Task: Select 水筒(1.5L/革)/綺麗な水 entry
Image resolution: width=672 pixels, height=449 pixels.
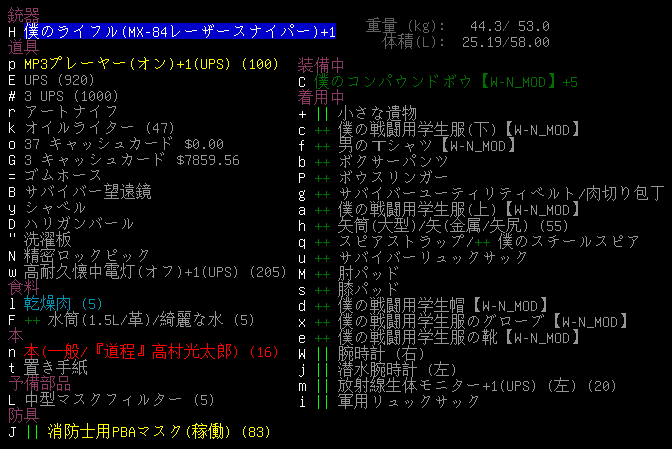Action: click(x=150, y=319)
